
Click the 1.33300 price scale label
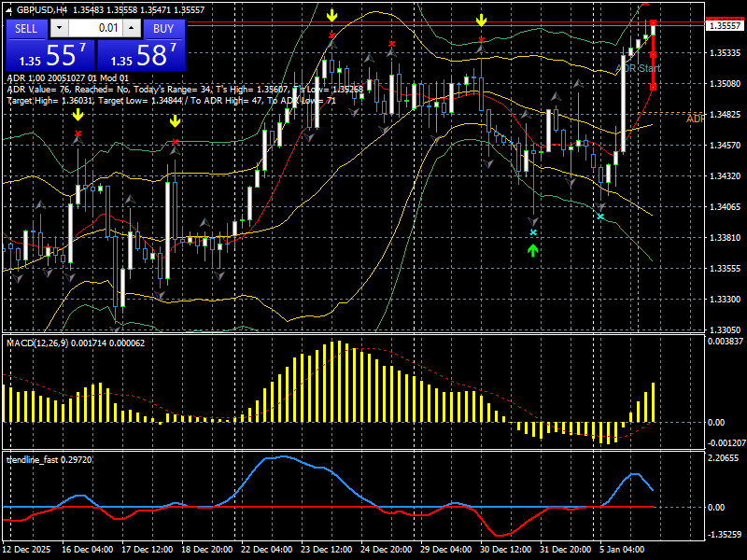pyautogui.click(x=725, y=299)
